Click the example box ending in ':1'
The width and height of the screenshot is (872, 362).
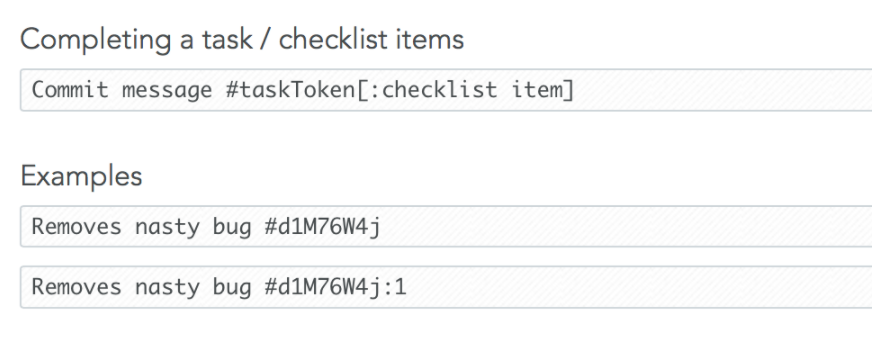click(x=446, y=287)
